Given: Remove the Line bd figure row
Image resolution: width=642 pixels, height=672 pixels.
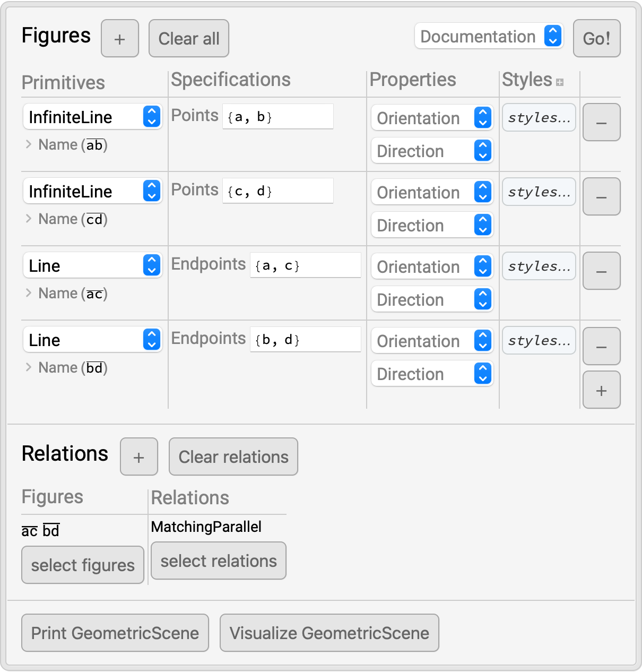Looking at the screenshot, I should click(x=601, y=347).
